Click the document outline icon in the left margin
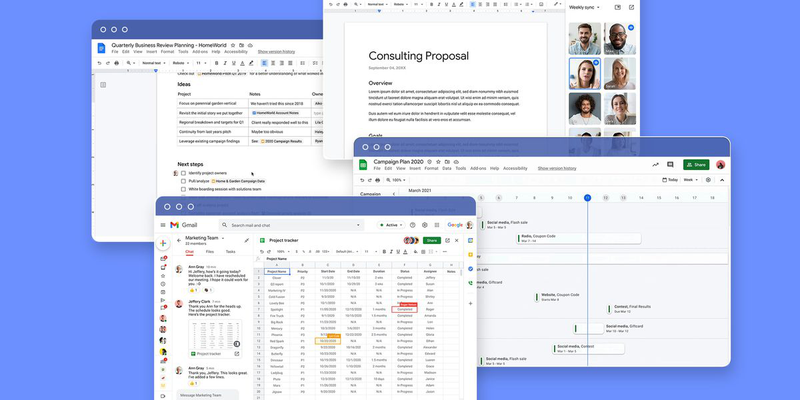This screenshot has height=400, width=800. [x=102, y=85]
